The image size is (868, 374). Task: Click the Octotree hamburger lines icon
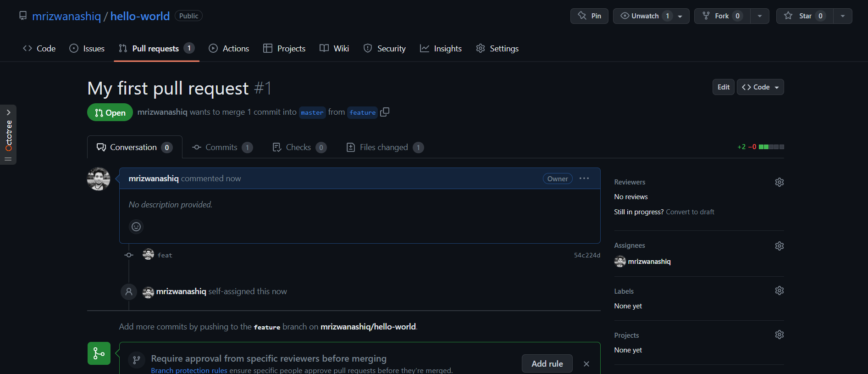click(8, 159)
